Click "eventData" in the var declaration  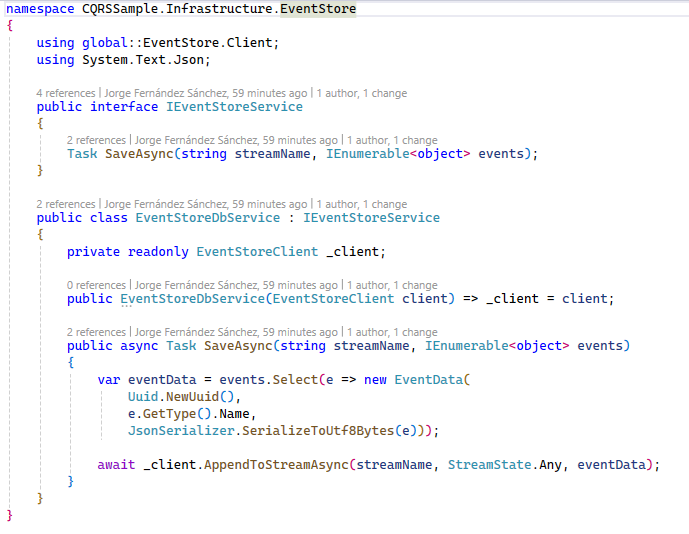click(x=162, y=380)
